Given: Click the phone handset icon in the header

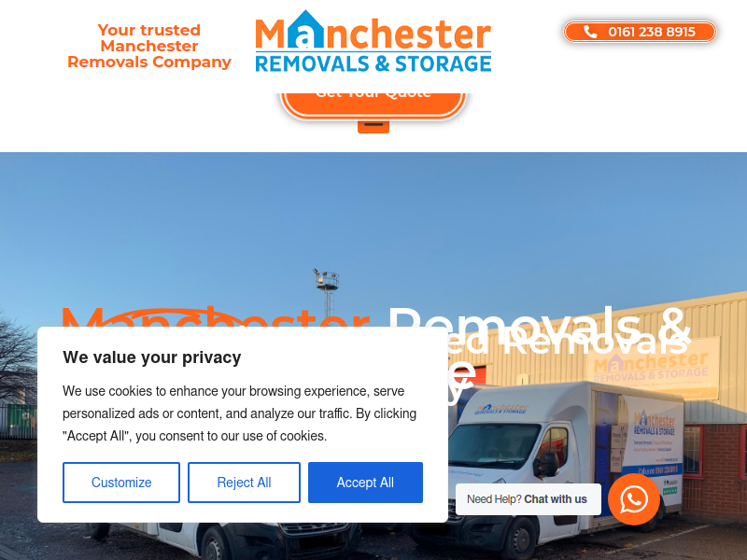Looking at the screenshot, I should click(x=590, y=32).
